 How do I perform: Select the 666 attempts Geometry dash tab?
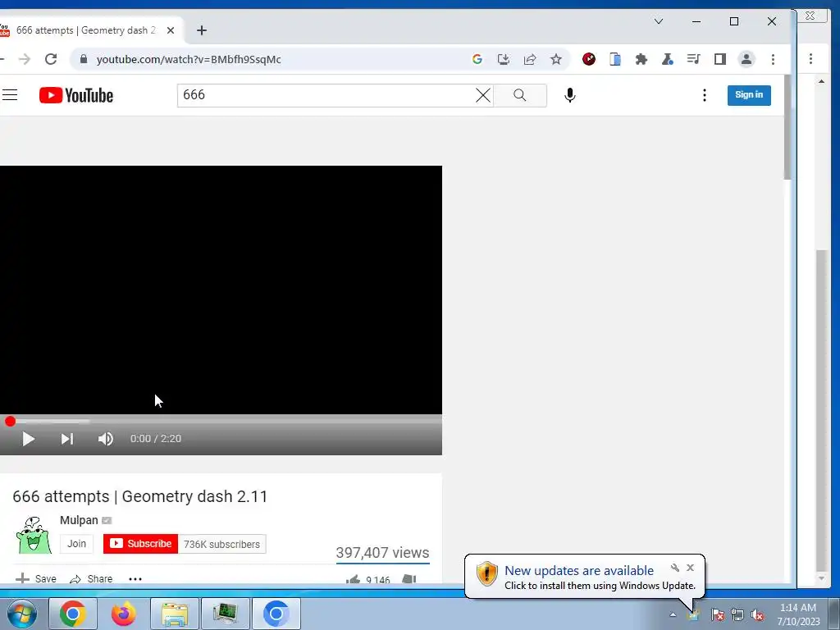click(x=85, y=30)
